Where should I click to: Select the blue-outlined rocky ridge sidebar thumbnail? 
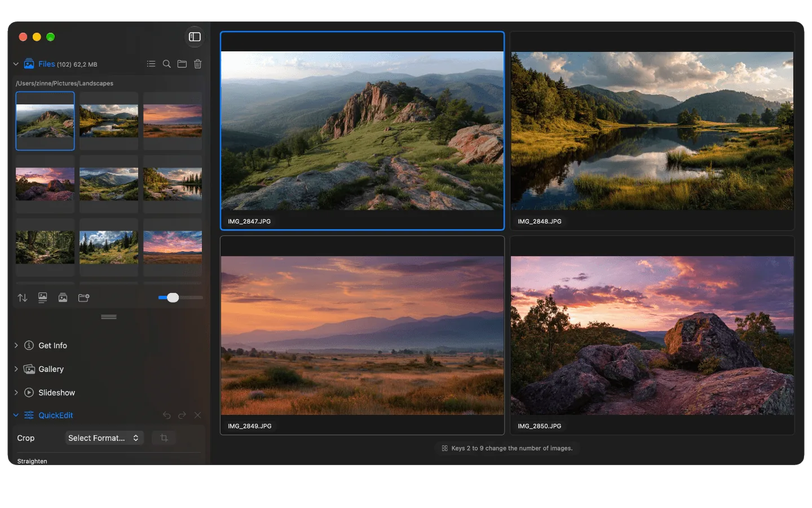click(x=45, y=121)
